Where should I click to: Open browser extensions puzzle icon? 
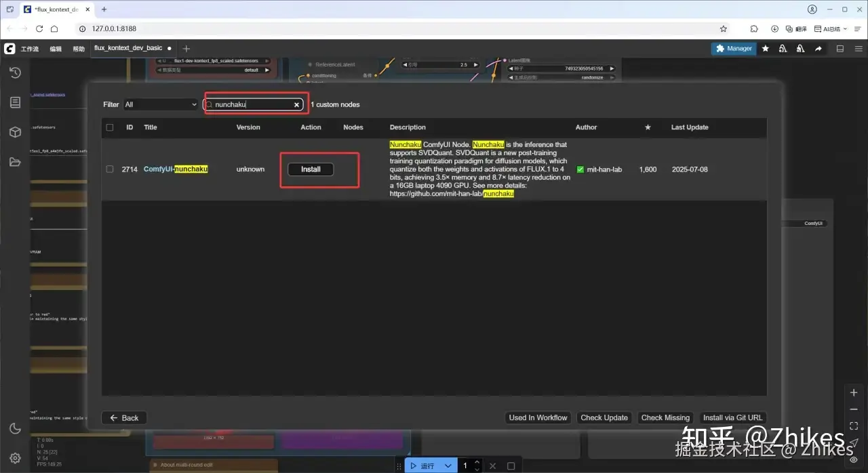[754, 29]
